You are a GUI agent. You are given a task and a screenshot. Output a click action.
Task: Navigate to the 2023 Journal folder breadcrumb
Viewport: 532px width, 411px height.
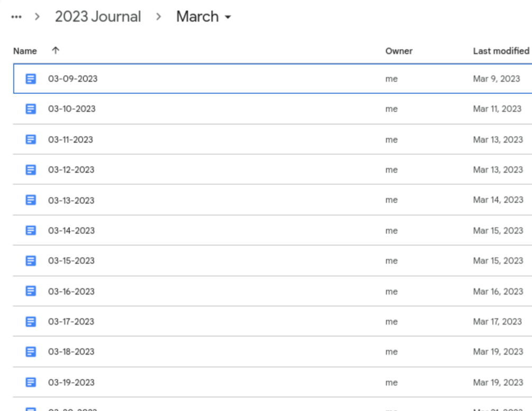click(98, 17)
